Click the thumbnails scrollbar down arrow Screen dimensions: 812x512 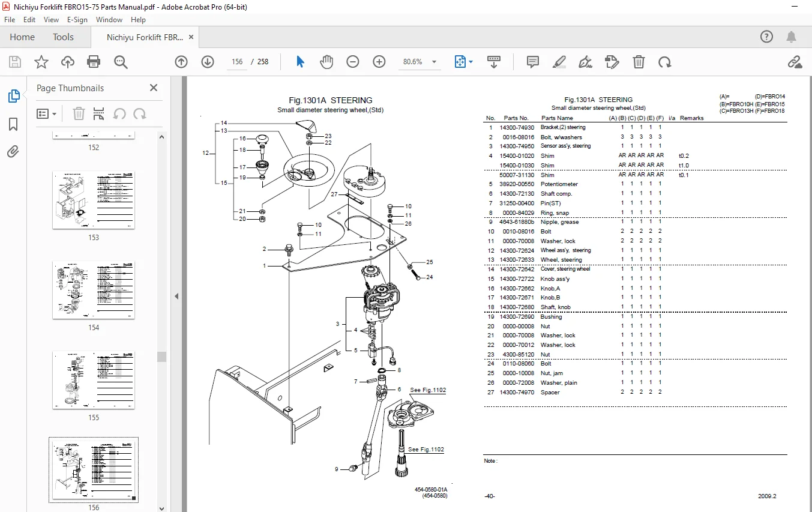pyautogui.click(x=161, y=507)
